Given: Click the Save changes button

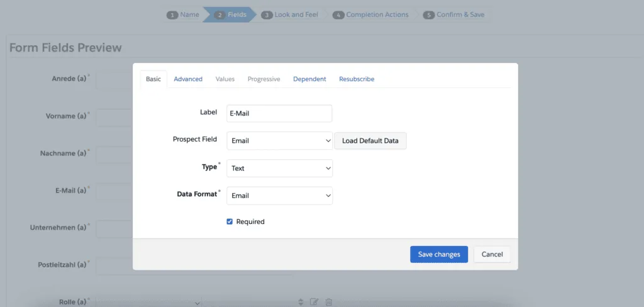Looking at the screenshot, I should [x=439, y=254].
